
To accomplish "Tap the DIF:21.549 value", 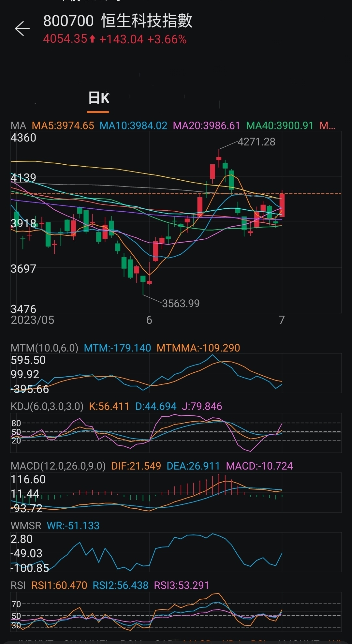I will (136, 466).
